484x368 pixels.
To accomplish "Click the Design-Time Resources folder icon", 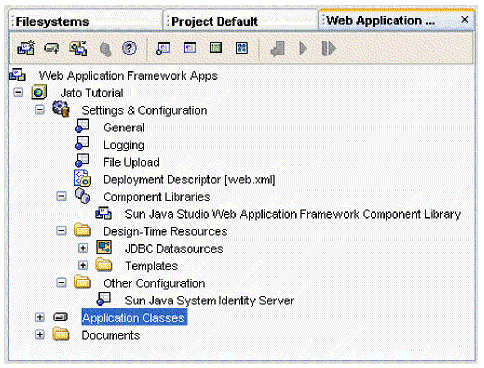I will click(82, 230).
